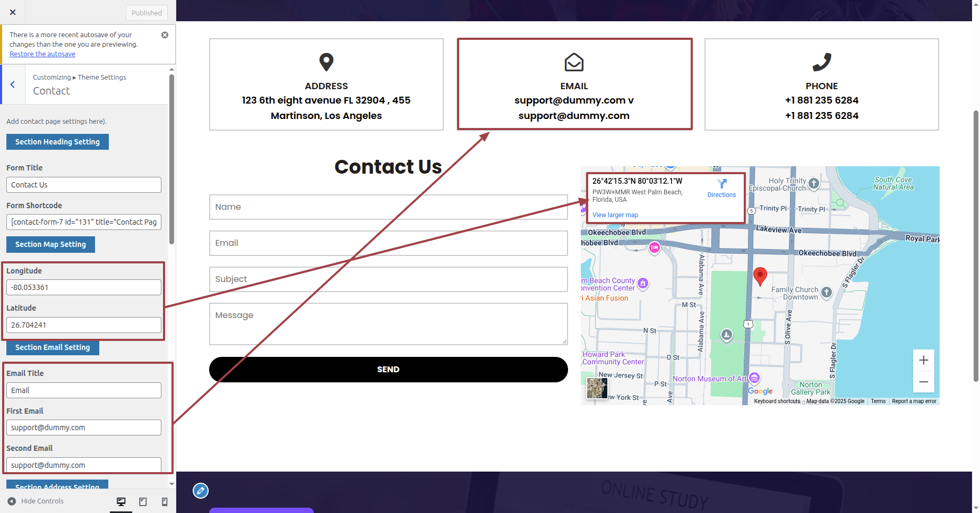This screenshot has width=980, height=513.
Task: Switch to mobile preview mode
Action: (x=165, y=501)
